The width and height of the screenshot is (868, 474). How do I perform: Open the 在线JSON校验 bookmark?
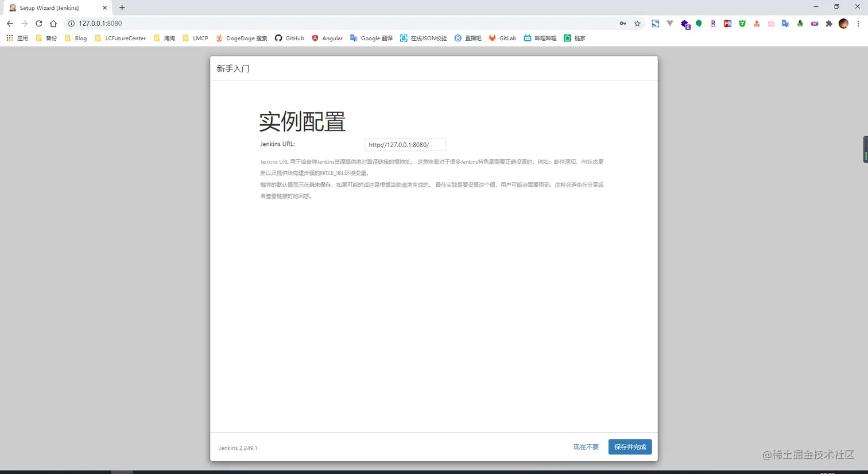423,38
